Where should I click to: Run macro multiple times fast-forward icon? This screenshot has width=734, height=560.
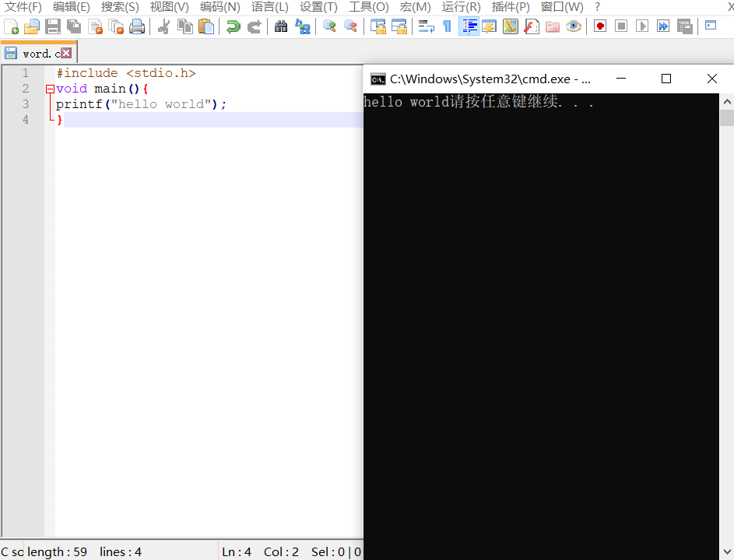[x=663, y=26]
